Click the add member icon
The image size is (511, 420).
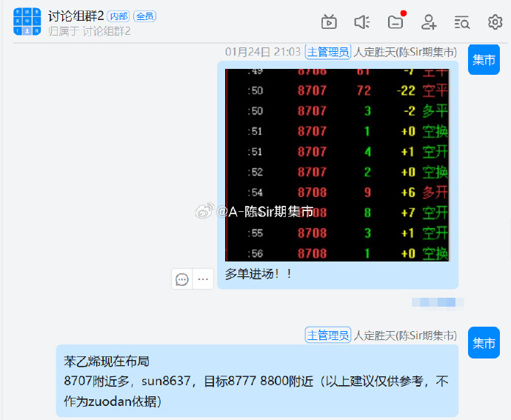pos(429,22)
